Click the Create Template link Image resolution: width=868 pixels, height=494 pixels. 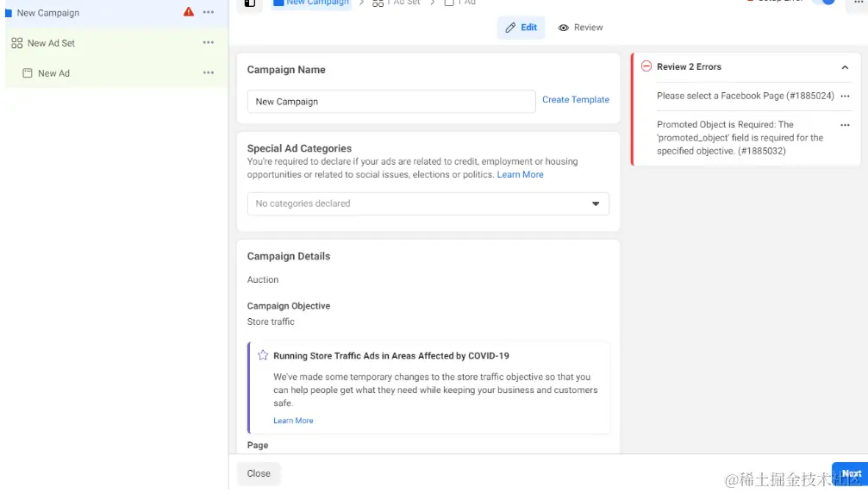pyautogui.click(x=575, y=100)
